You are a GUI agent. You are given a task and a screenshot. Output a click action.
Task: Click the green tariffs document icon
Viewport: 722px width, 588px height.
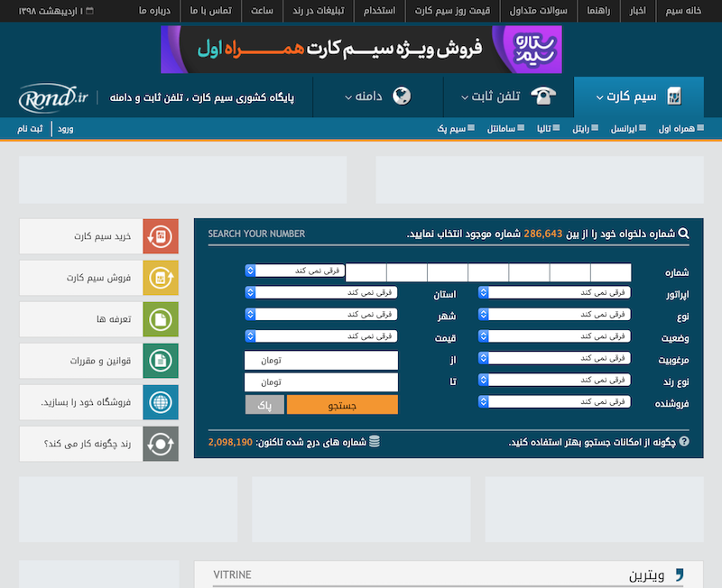pyautogui.click(x=161, y=319)
